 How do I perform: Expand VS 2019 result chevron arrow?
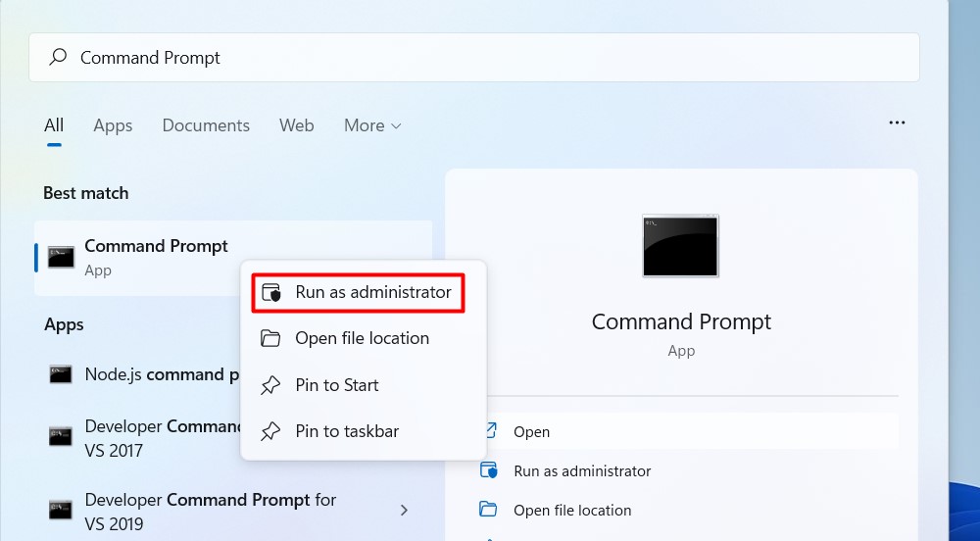[x=405, y=511]
